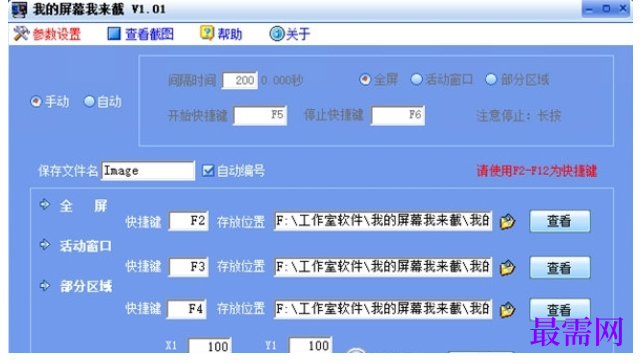This screenshot has height=363, width=642.
Task: Click the 部分区域 hotkey field showing F4
Action: [x=187, y=309]
